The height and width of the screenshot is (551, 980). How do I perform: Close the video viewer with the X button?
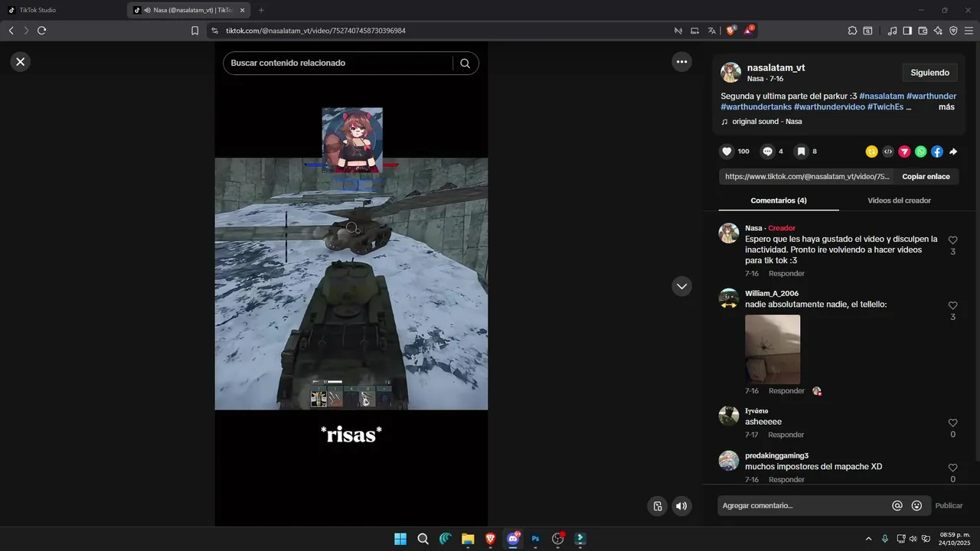click(21, 62)
